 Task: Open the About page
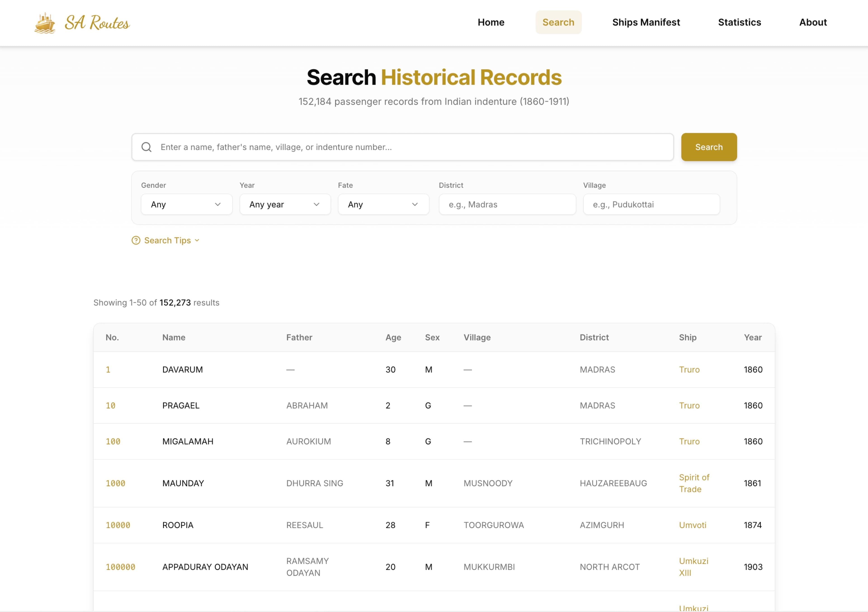point(812,22)
